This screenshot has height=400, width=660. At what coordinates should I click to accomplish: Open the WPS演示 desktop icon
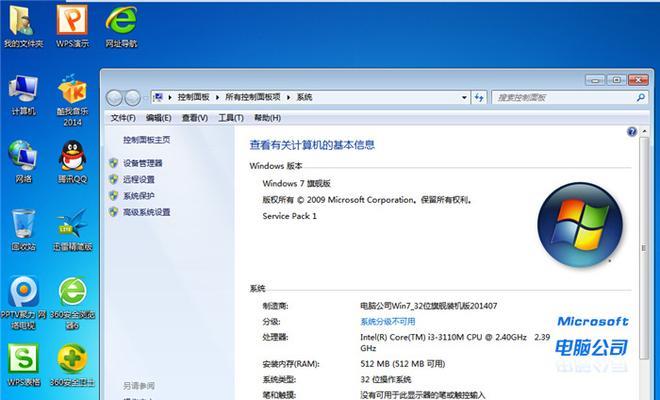(x=72, y=27)
